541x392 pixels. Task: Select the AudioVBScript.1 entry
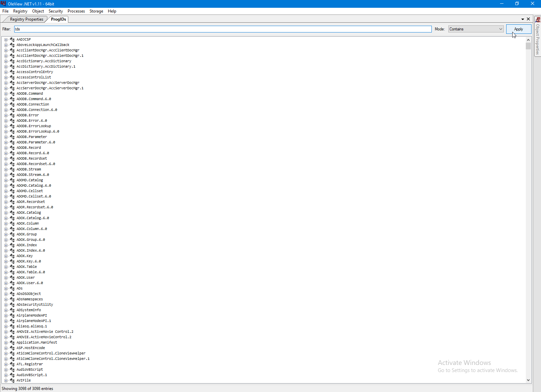pos(32,375)
